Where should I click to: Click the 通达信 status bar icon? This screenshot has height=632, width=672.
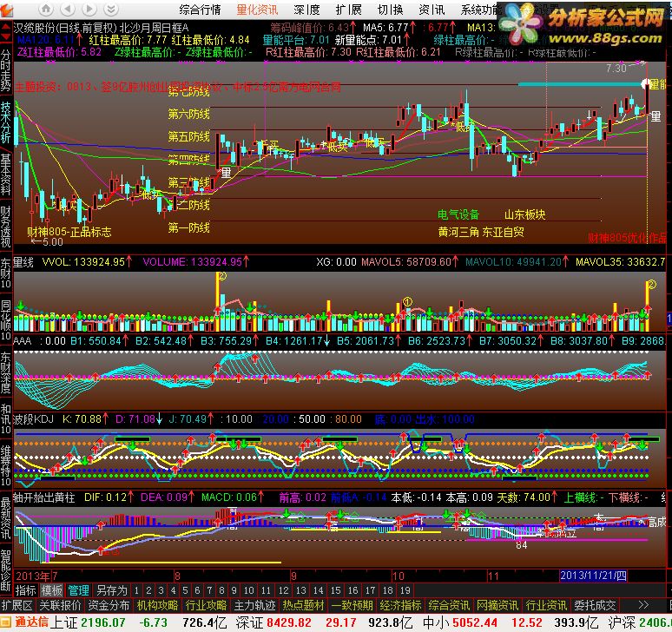23,622
